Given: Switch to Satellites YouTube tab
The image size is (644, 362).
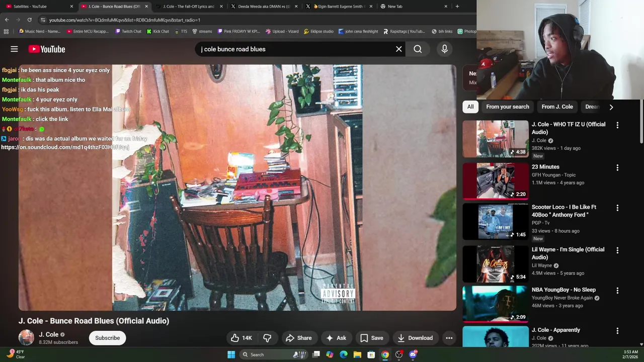Looking at the screenshot, I should tap(38, 7).
